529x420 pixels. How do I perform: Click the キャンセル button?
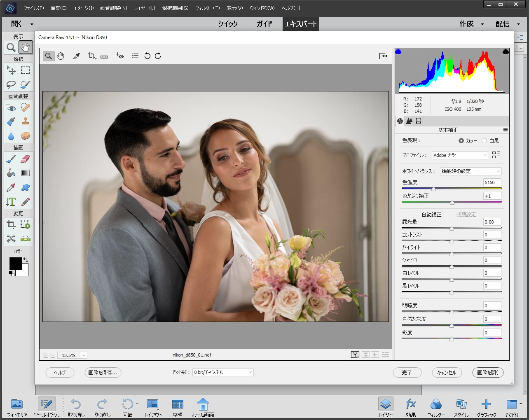pos(447,372)
